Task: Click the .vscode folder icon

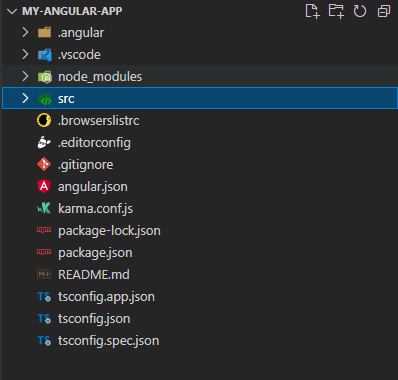Action: (44, 55)
